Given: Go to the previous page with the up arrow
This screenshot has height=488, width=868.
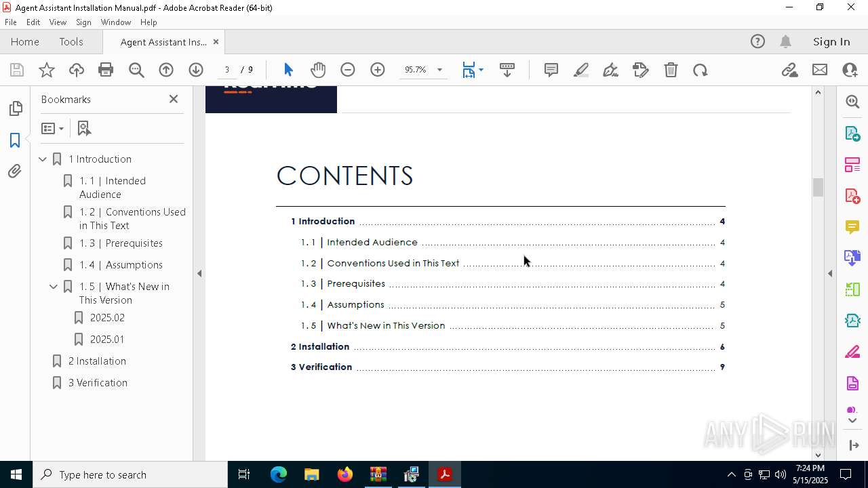Looking at the screenshot, I should pyautogui.click(x=166, y=70).
